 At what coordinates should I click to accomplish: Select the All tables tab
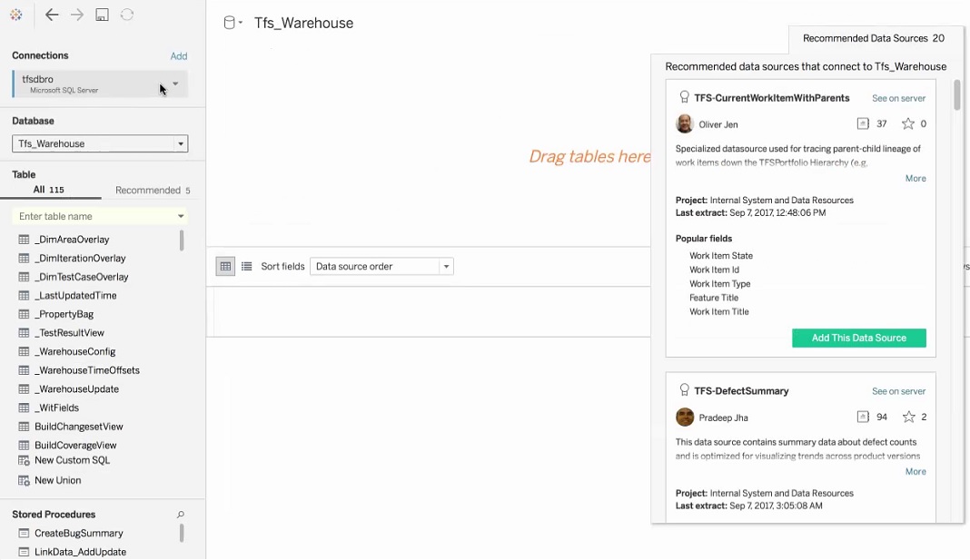(48, 191)
